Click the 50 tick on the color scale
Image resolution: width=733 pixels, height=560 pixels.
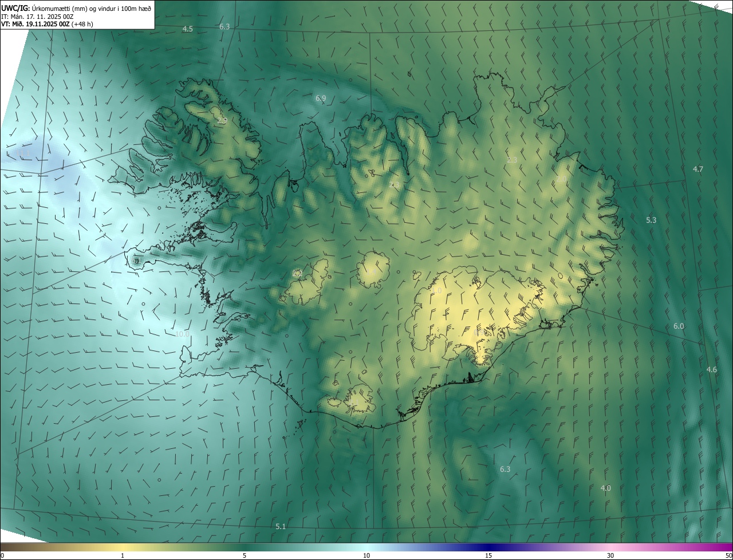[x=728, y=555]
